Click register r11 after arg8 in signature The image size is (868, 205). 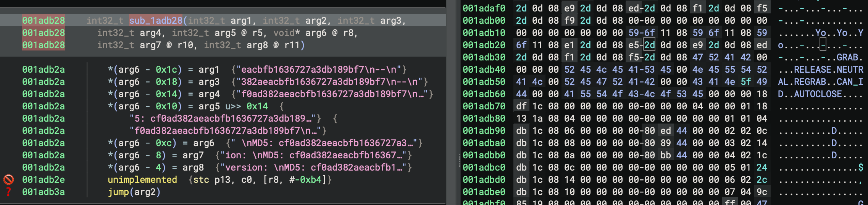coord(292,45)
